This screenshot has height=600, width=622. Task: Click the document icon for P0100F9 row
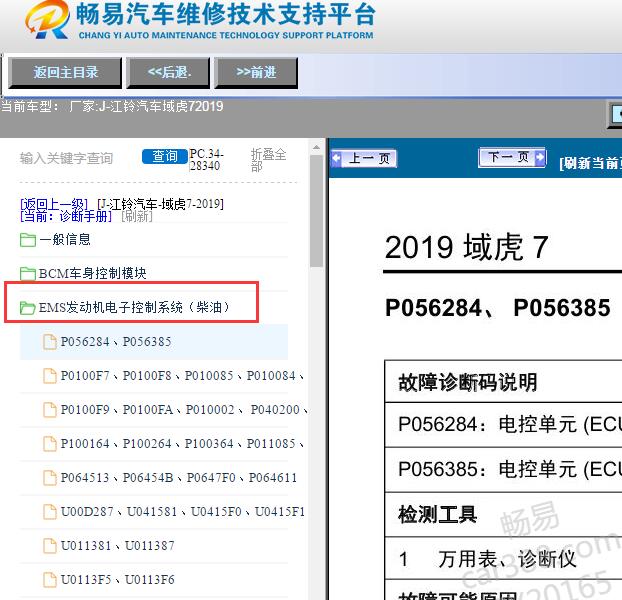tap(50, 410)
